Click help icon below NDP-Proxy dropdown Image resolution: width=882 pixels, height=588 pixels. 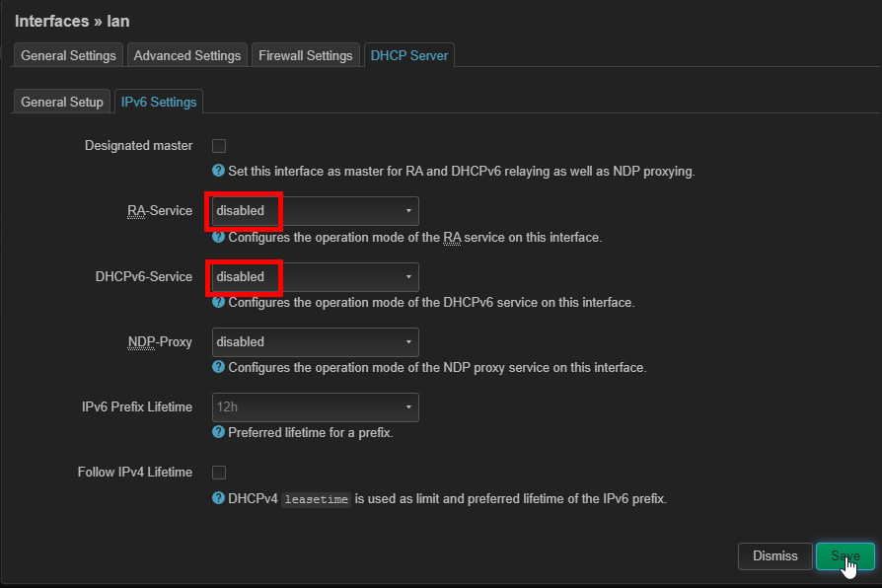218,367
